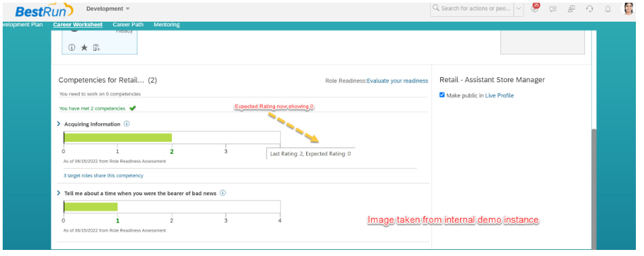Click the green checkmark beside met competencies

pos(132,108)
